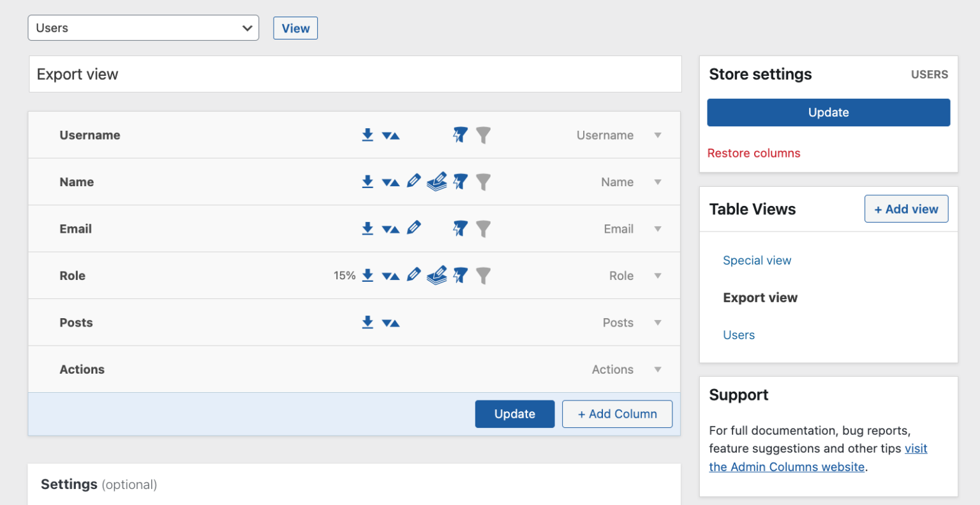980x505 pixels.
Task: Enable the filtering funnel for the Posts column
Action: pos(484,322)
